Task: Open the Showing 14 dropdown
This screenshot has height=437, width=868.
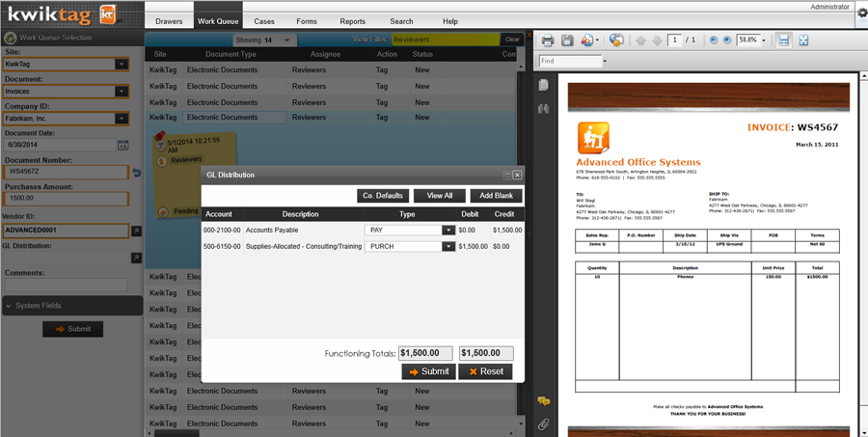Action: [x=264, y=40]
